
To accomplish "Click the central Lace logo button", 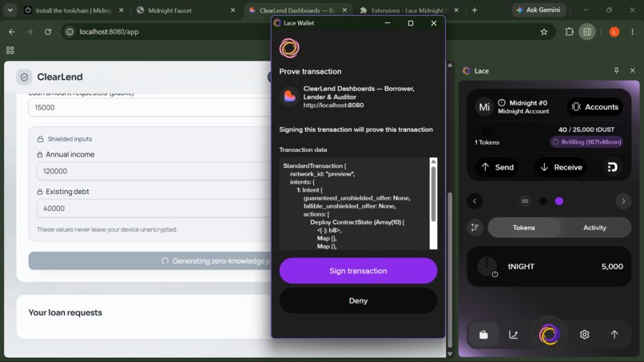I will tap(549, 334).
